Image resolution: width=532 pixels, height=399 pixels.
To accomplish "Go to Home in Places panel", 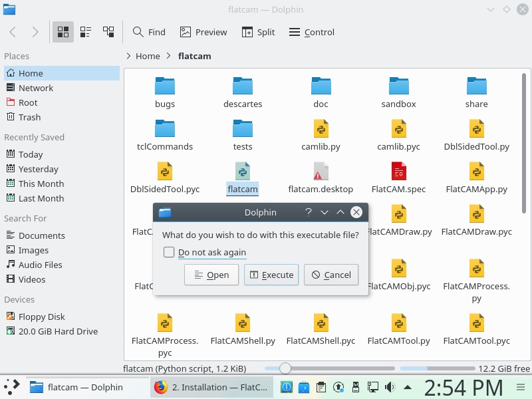I will coord(62,73).
